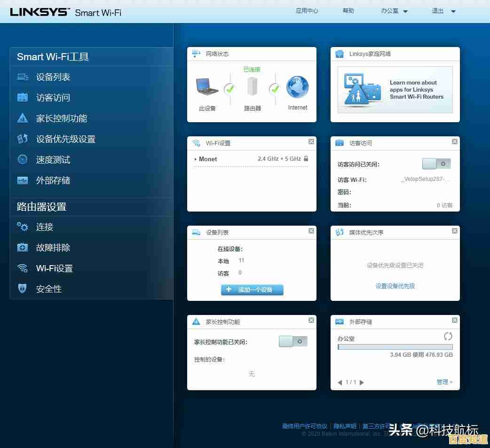The image size is (490, 448).
Task: Click the refresh icon in 外部存储 widget
Action: coord(448,336)
